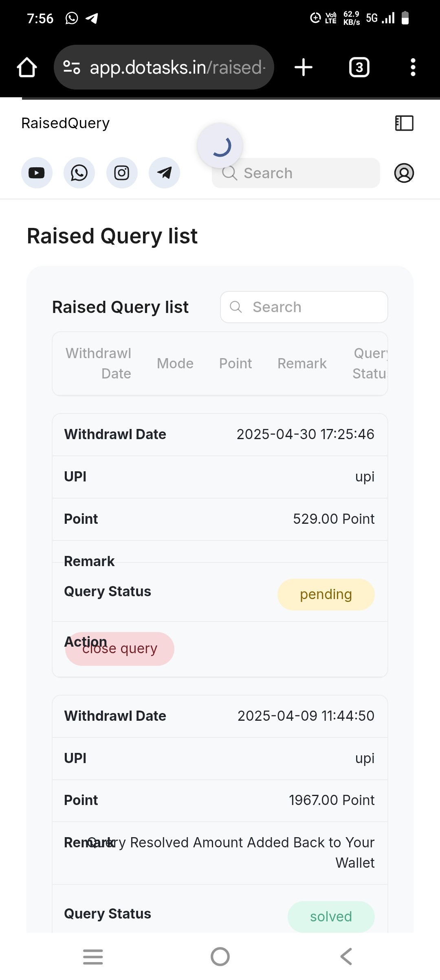Click the solved status badge
440x980 pixels.
click(x=331, y=917)
